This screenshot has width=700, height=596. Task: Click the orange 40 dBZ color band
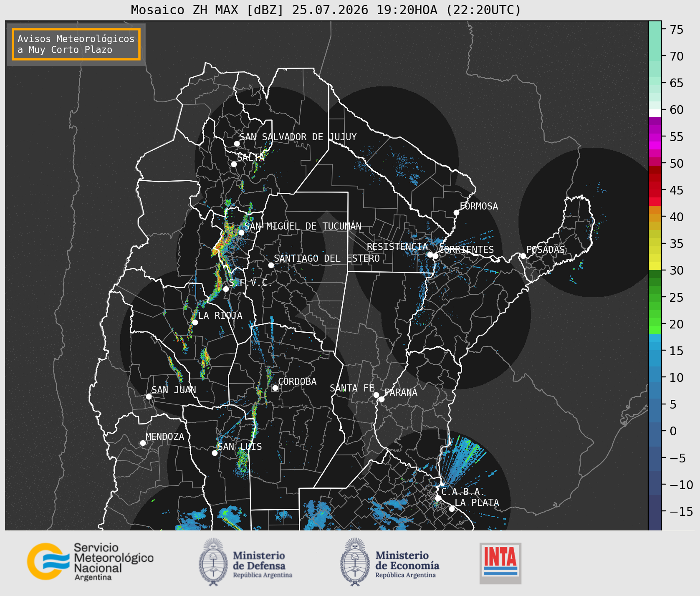click(x=655, y=218)
